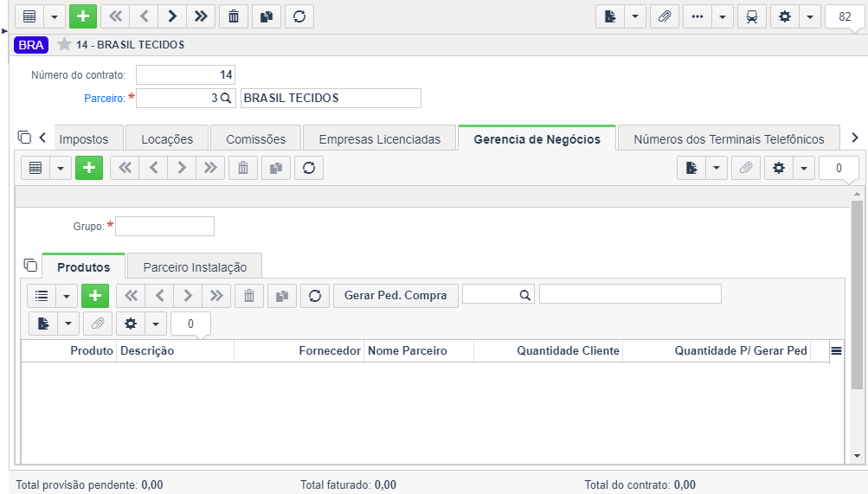Open Produtos settings gear

coord(131,324)
